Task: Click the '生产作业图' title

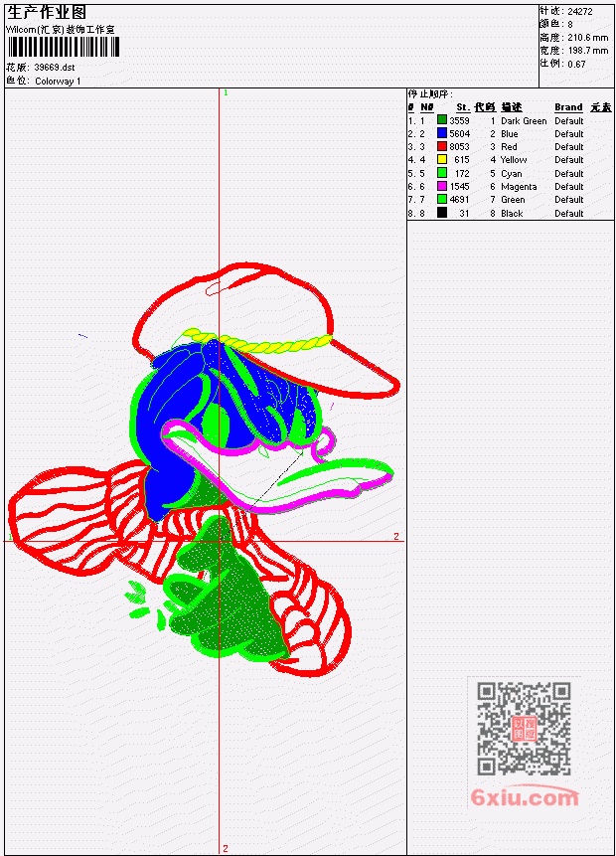Action: coord(47,13)
